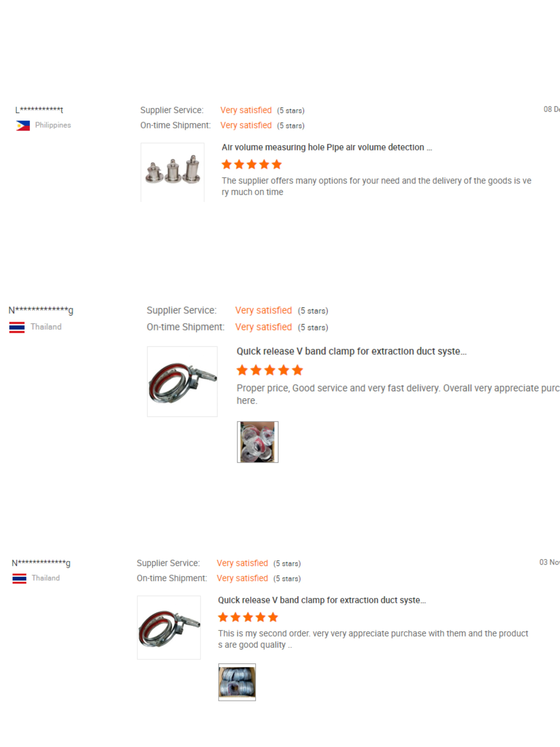Screen dimensions: 560x747
Task: Open 'Air volume measuring hole Pipe' product link
Action: click(x=327, y=148)
